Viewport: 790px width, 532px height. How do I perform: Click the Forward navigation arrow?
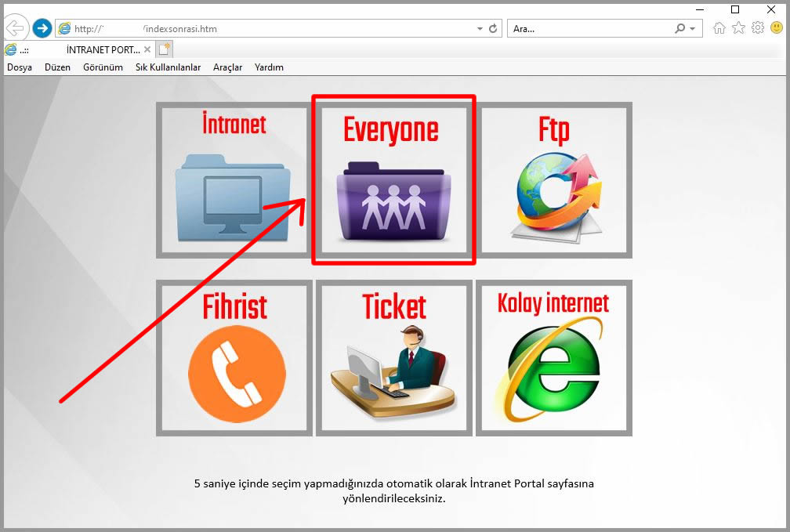coord(42,29)
